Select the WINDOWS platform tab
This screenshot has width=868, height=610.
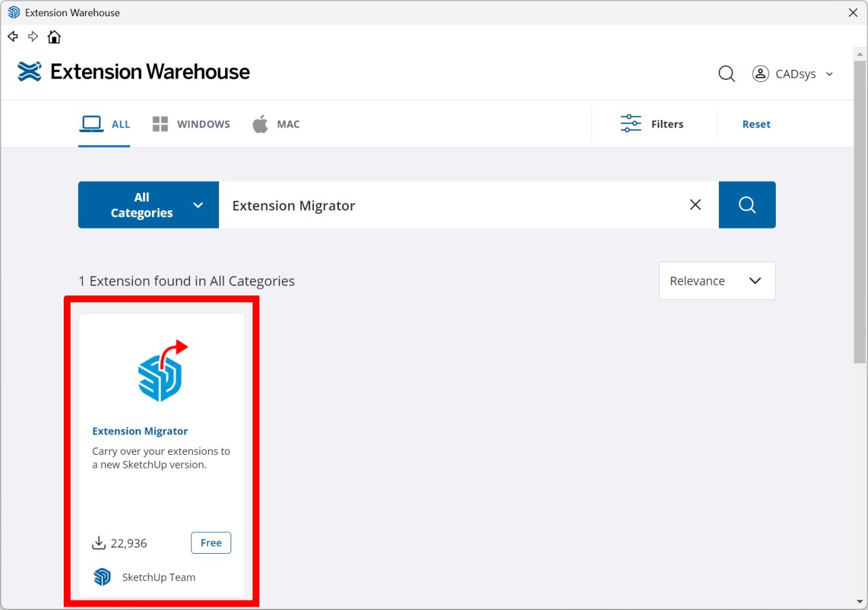[191, 124]
